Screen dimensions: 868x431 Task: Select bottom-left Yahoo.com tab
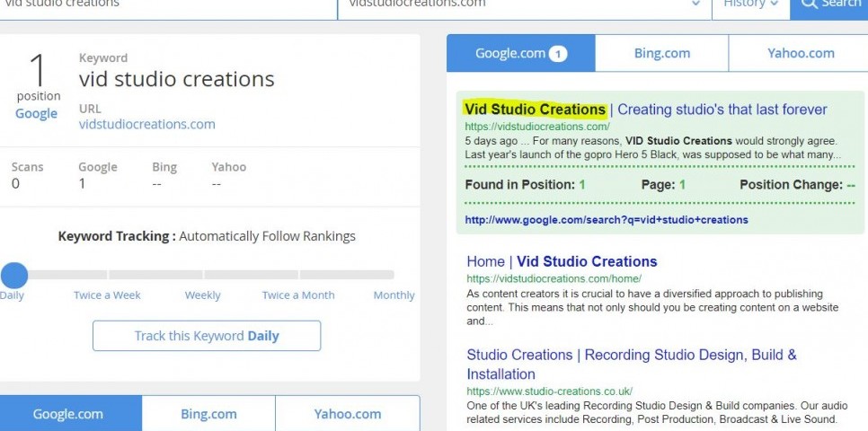[348, 413]
